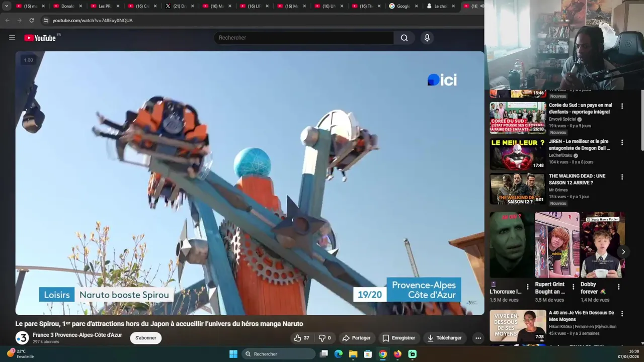Open JIREN Dragon Ball video title

(579, 145)
